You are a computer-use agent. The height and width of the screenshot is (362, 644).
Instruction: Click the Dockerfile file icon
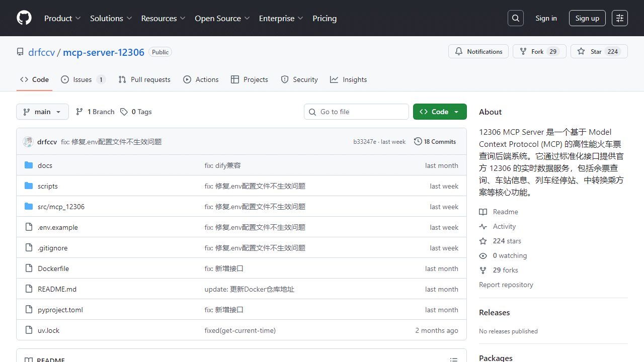pyautogui.click(x=29, y=268)
